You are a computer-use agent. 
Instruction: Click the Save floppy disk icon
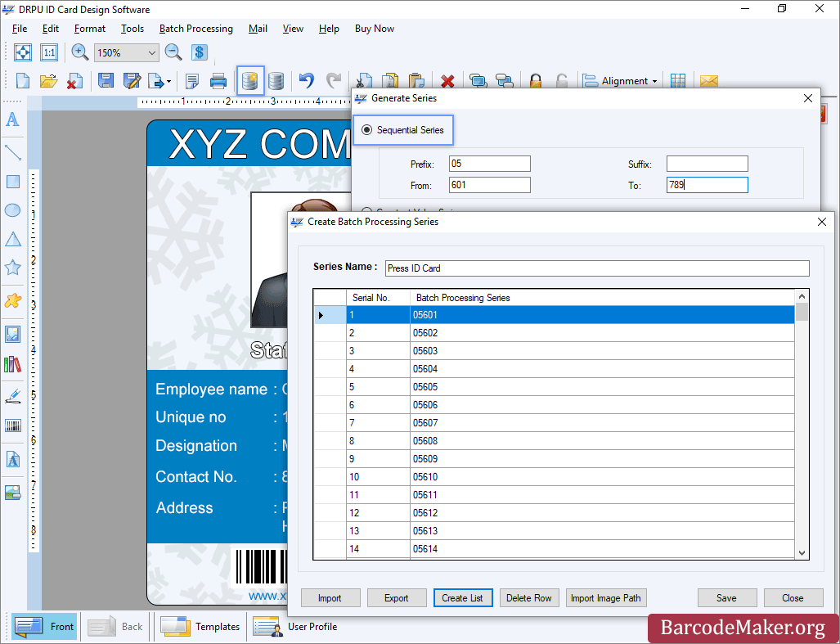tap(106, 81)
